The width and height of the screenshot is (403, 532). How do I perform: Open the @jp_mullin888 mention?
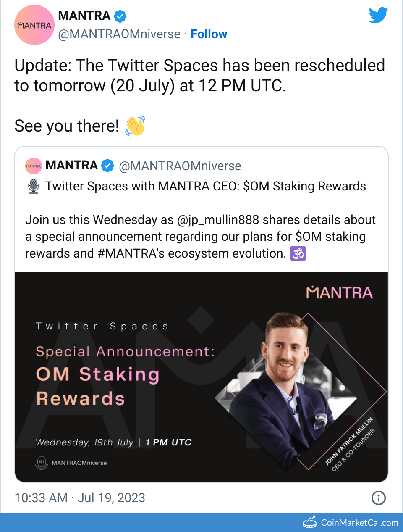point(218,220)
